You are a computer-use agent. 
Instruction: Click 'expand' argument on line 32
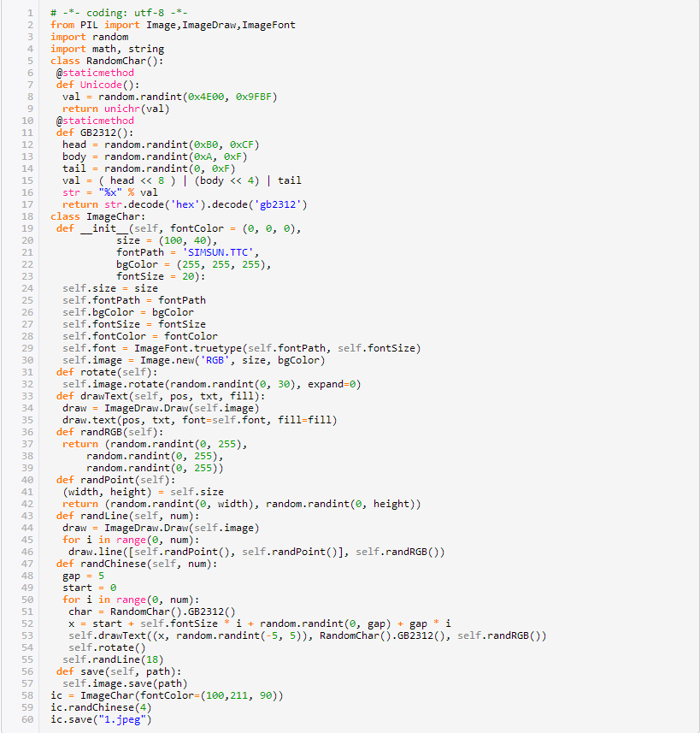(x=326, y=384)
